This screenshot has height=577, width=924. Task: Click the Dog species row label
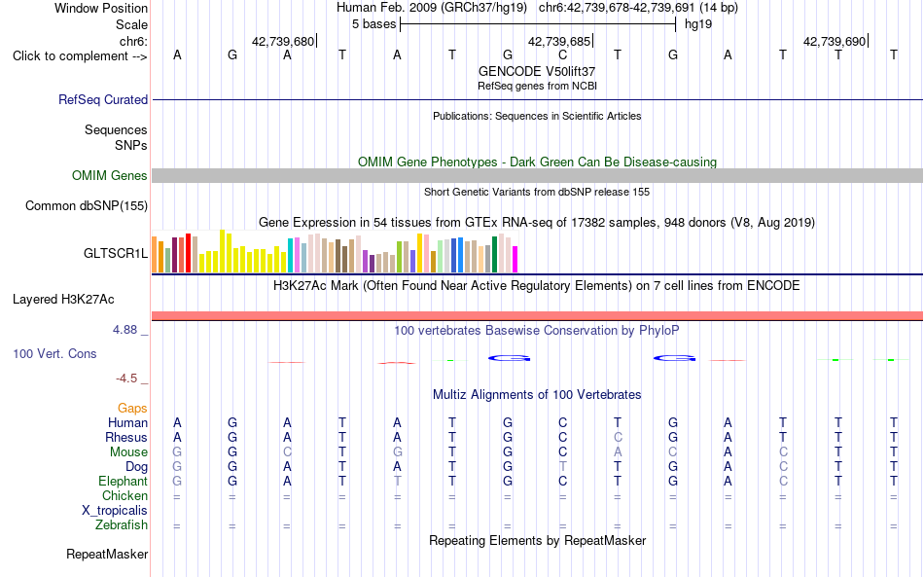[x=136, y=467]
